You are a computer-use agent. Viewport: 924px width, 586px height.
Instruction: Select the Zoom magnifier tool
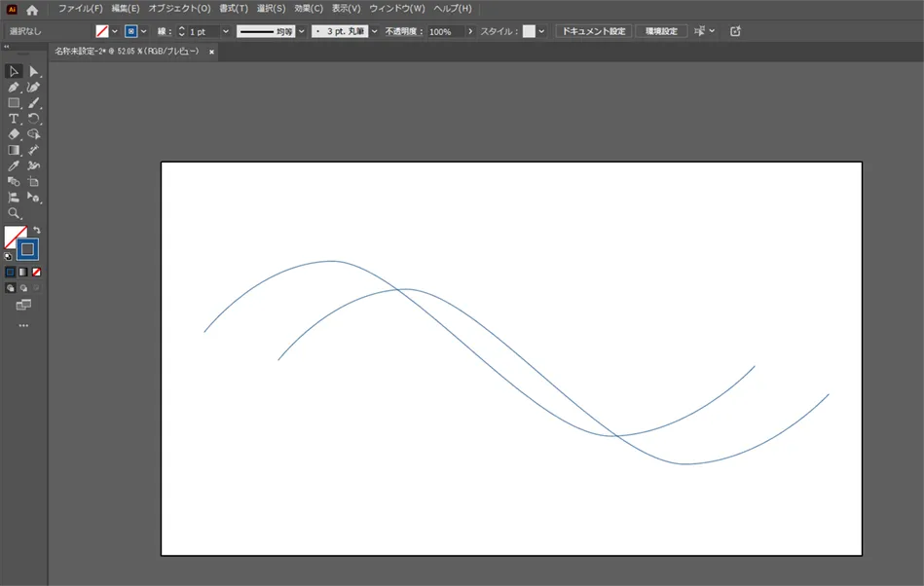point(14,212)
